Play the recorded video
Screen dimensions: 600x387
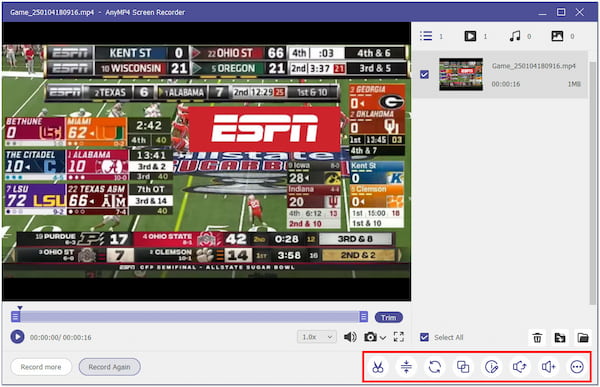click(x=17, y=337)
